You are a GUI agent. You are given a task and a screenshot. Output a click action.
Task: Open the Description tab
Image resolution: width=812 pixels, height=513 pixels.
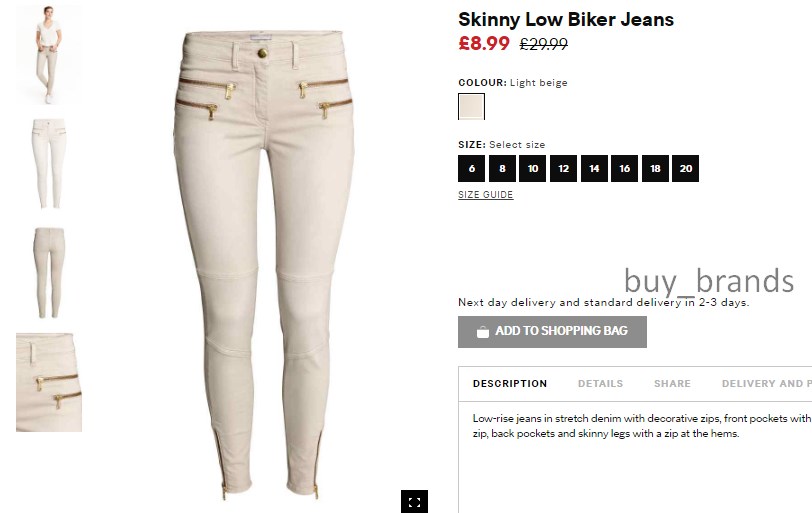click(x=510, y=384)
